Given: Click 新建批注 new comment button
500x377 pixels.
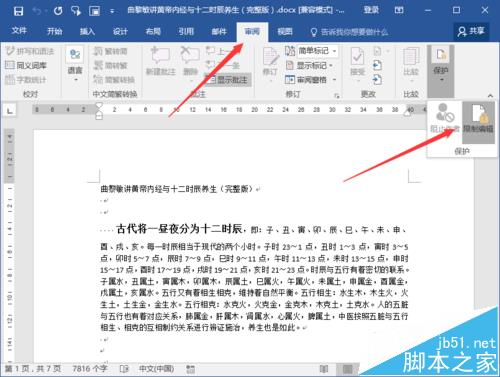Looking at the screenshot, I should 161,61.
